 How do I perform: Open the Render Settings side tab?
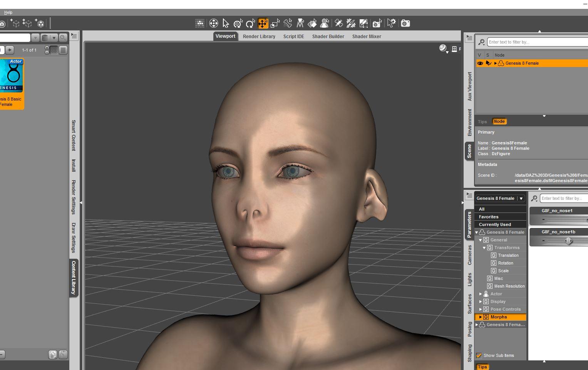pos(74,197)
